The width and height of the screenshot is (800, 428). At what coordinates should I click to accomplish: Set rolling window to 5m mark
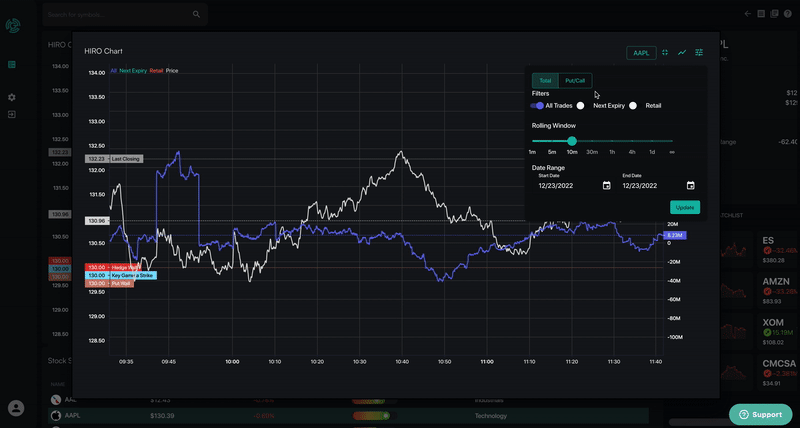click(552, 152)
